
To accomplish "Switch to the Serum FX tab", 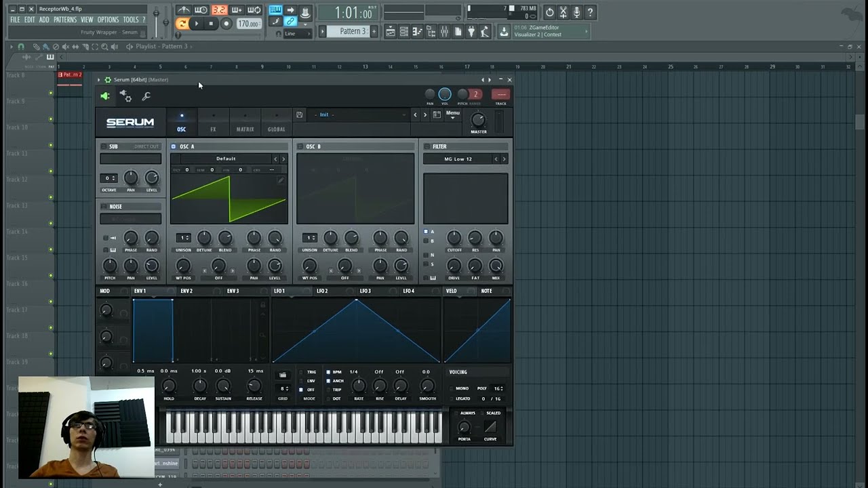I will click(213, 123).
